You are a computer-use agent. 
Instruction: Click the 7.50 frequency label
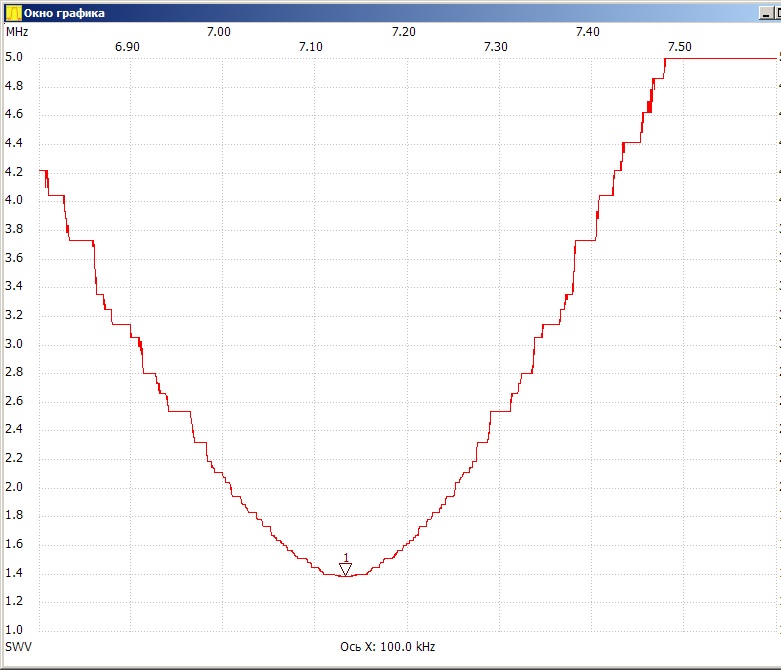[680, 47]
